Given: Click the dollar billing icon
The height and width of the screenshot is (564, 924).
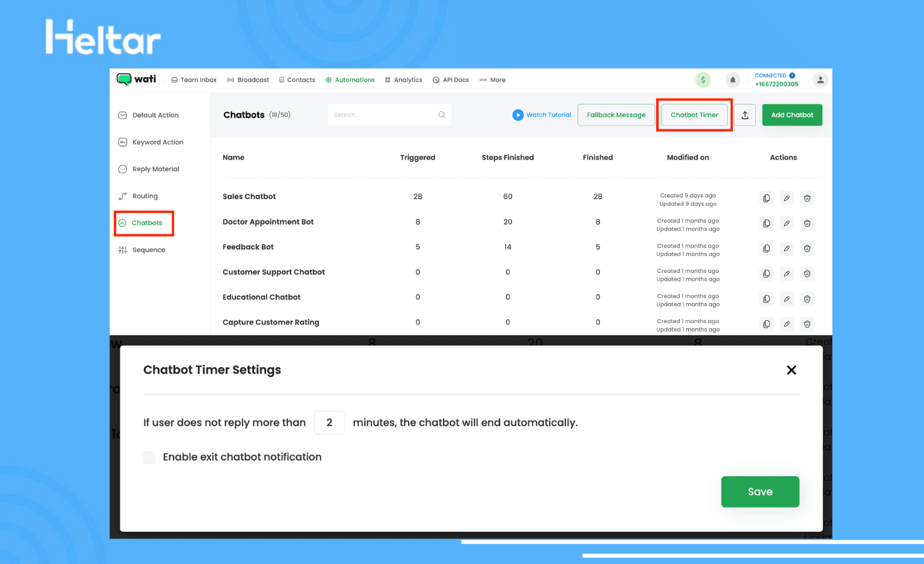Looking at the screenshot, I should pyautogui.click(x=703, y=80).
